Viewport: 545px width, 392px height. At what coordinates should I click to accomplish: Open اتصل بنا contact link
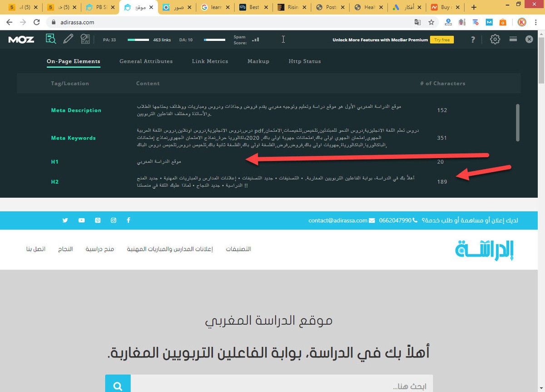(x=35, y=249)
